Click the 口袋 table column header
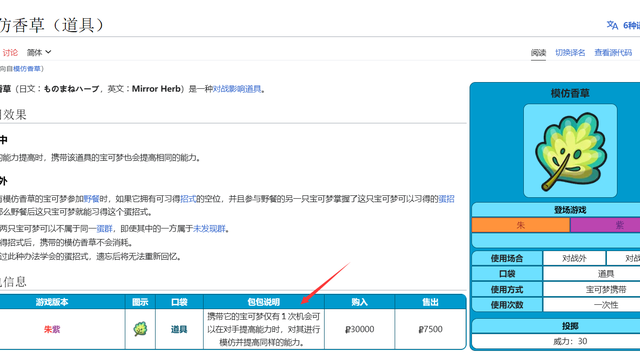Screen dimensions: 640x360 tap(179, 302)
